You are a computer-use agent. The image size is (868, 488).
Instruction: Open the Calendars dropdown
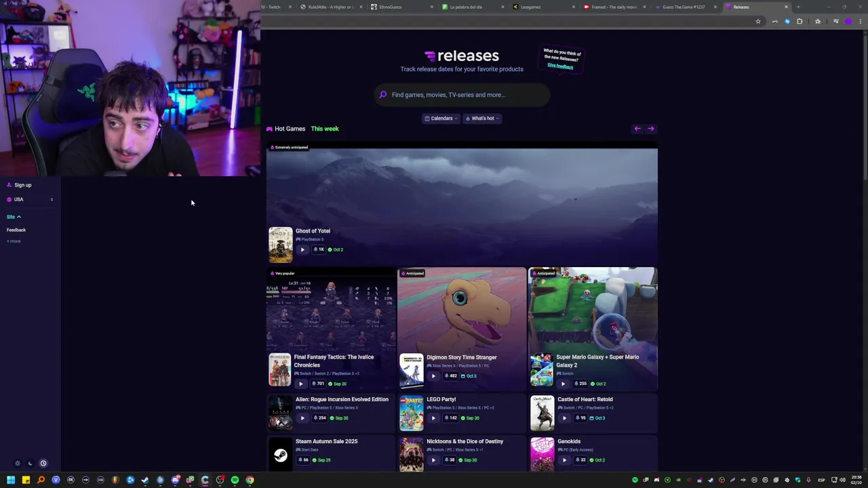click(x=441, y=119)
